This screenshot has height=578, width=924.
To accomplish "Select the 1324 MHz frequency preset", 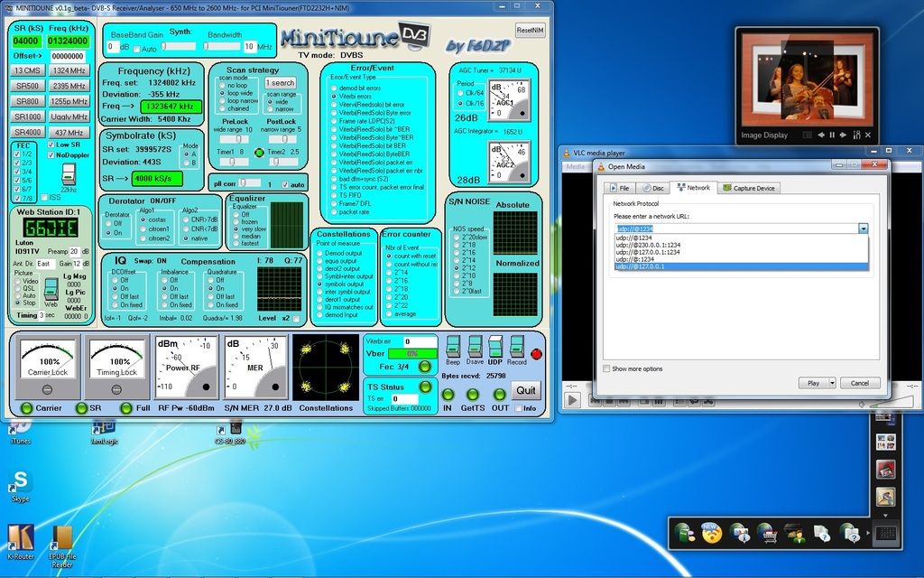I will point(69,70).
